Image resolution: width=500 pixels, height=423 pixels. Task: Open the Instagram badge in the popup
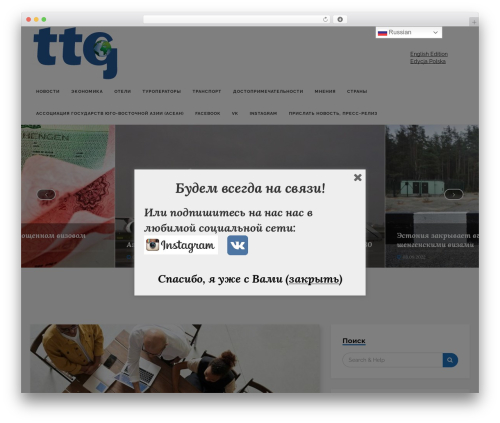(181, 245)
